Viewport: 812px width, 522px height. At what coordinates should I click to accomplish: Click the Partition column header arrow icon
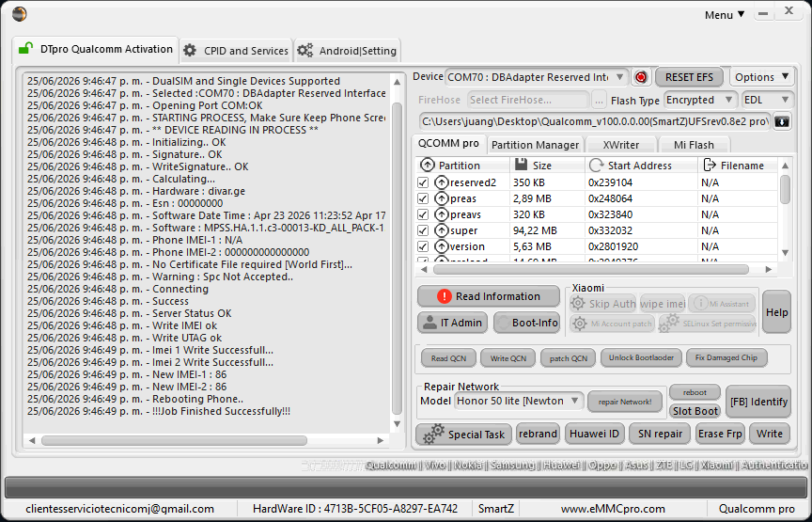428,166
